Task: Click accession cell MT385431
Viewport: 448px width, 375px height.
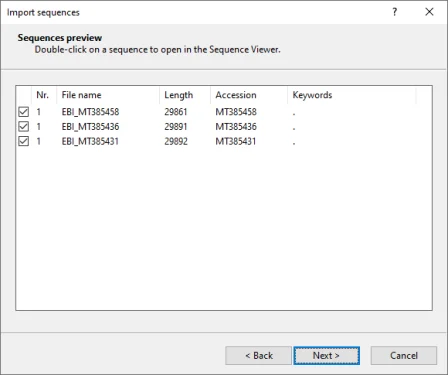Action: coord(236,141)
